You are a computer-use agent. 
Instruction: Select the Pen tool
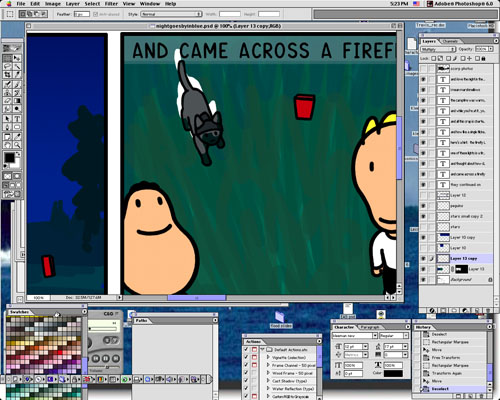tap(7, 127)
